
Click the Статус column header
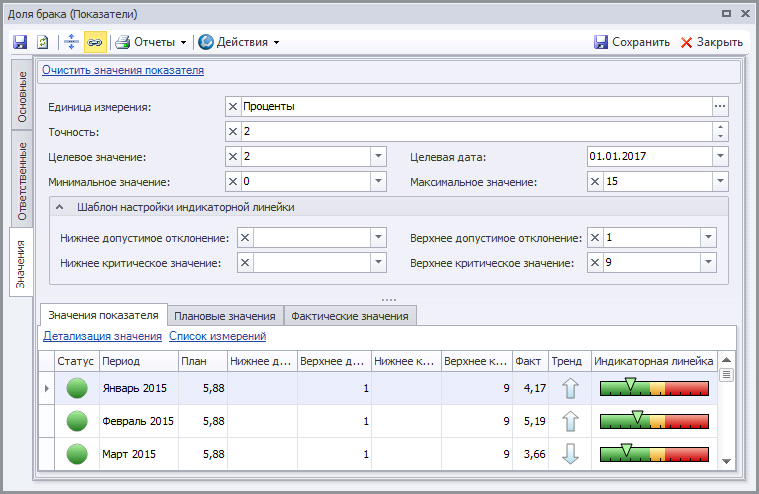point(76,361)
